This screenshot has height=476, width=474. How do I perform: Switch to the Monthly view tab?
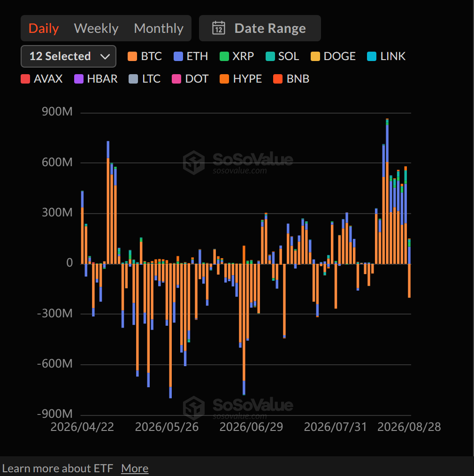tap(159, 28)
